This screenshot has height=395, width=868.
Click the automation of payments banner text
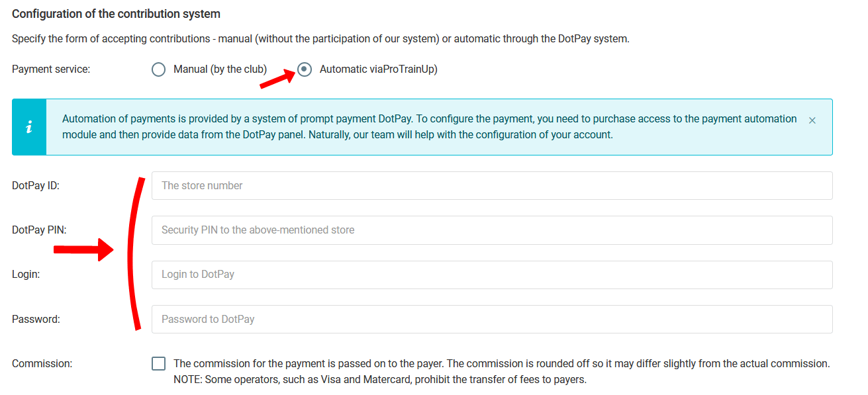429,127
